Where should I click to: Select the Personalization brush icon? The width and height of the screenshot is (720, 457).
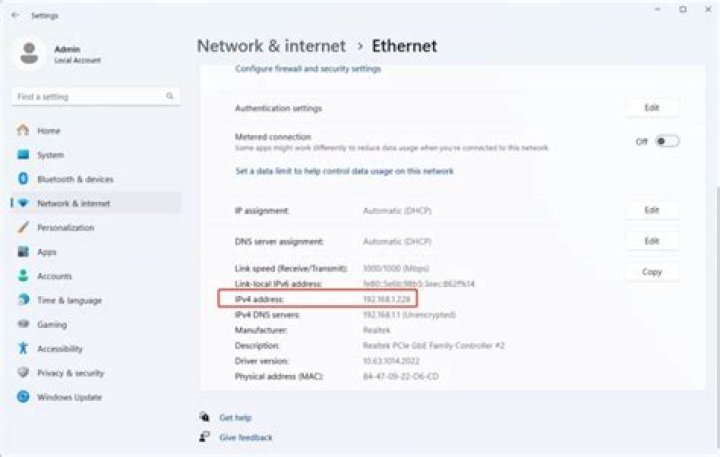(x=23, y=228)
